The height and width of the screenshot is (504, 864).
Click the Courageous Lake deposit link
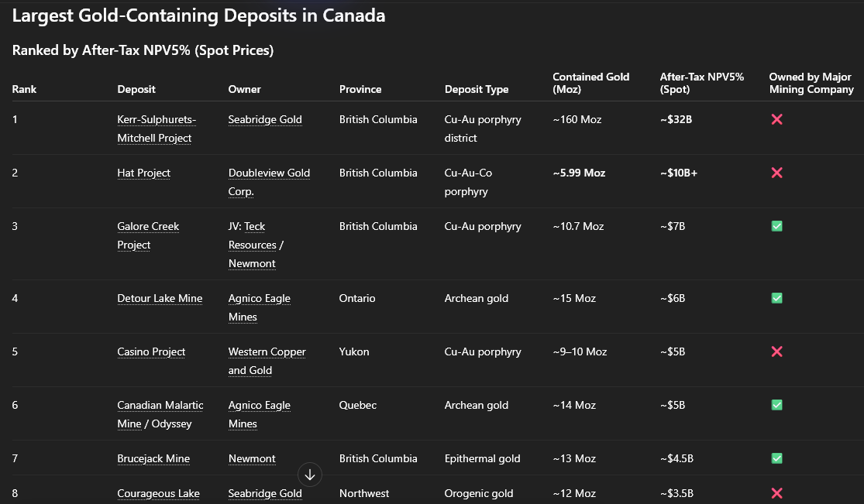[x=158, y=493]
